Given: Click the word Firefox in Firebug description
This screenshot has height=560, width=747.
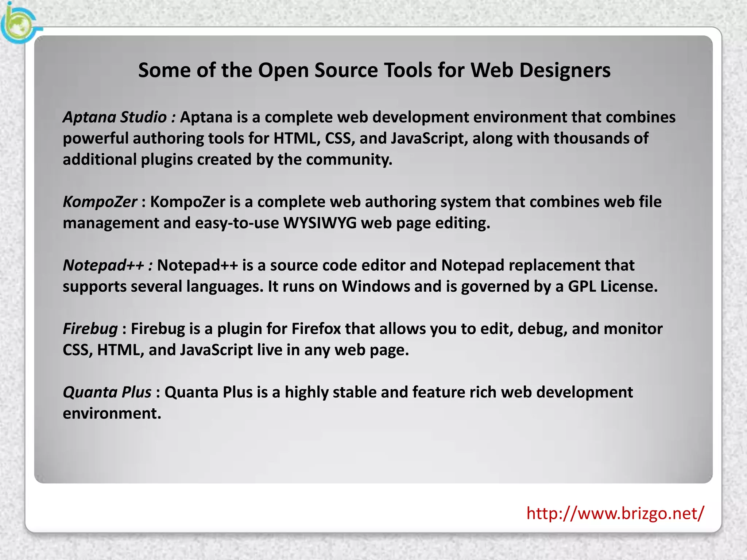Looking at the screenshot, I should [x=316, y=329].
